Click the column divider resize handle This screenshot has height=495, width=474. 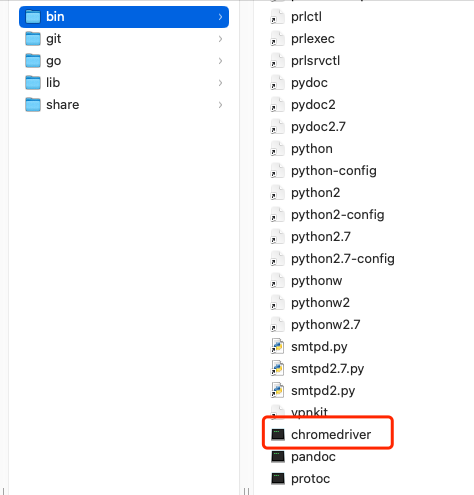(x=246, y=491)
